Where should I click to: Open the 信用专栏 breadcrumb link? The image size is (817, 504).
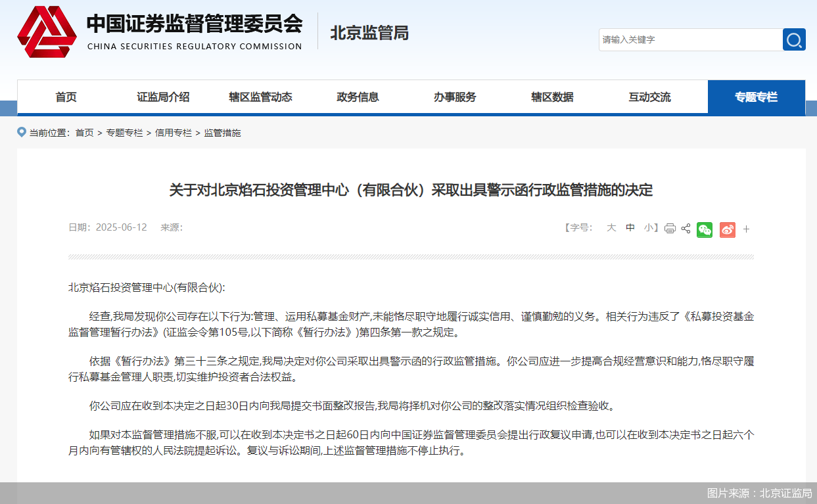click(174, 132)
